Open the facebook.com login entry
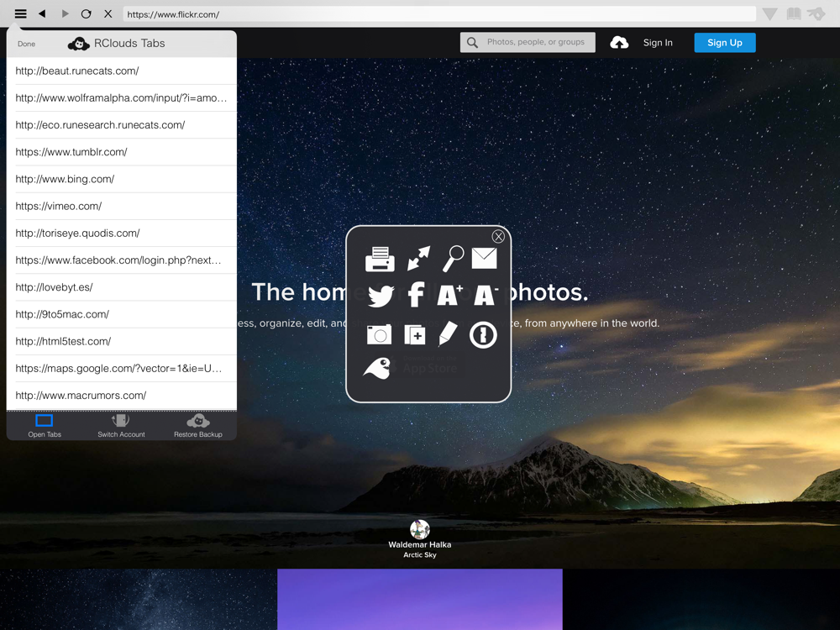Screen dimensions: 840x630 [x=122, y=260]
